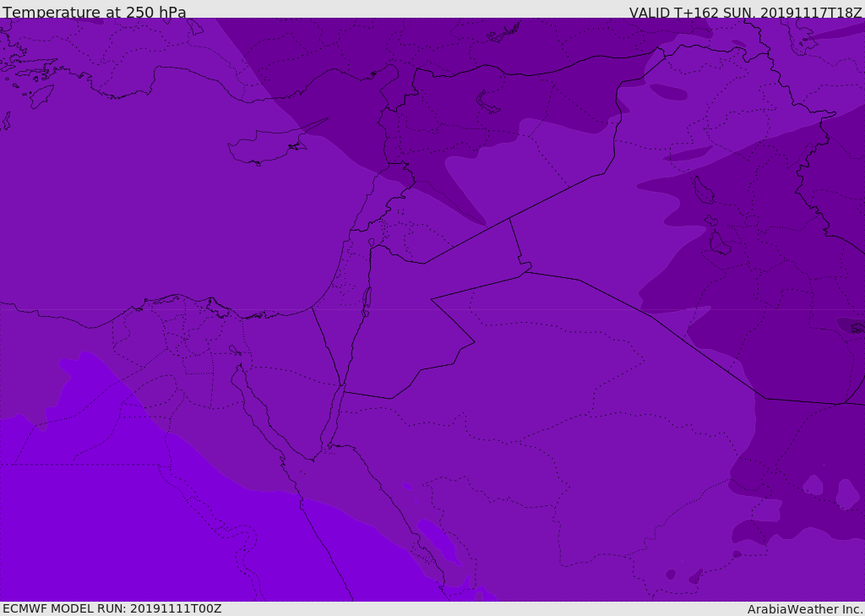Click on the Dead Sea outline
The image size is (865, 616).
[367, 299]
